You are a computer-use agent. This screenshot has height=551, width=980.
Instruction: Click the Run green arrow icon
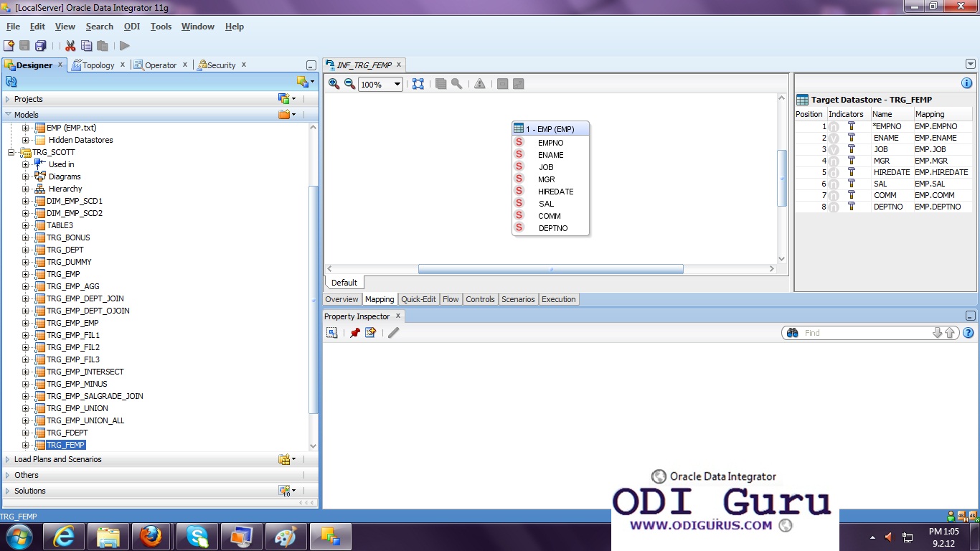(x=123, y=44)
